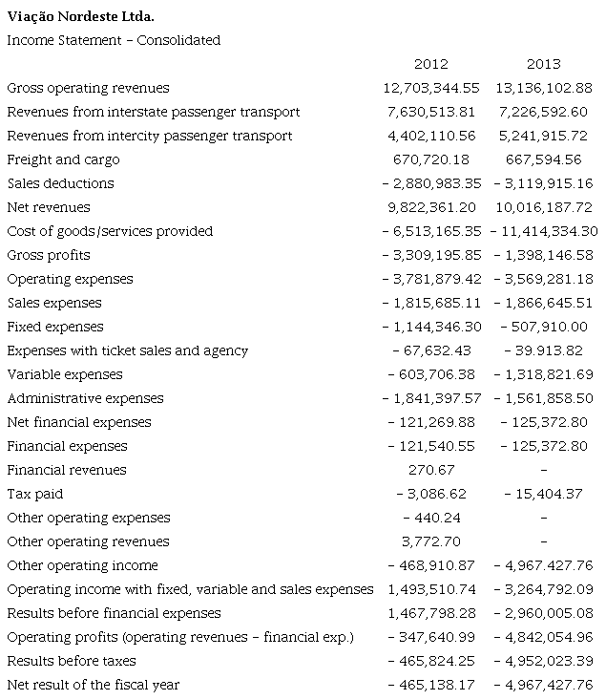606x700 pixels.
Task: Click the Variable expenses row label
Action: (x=65, y=374)
